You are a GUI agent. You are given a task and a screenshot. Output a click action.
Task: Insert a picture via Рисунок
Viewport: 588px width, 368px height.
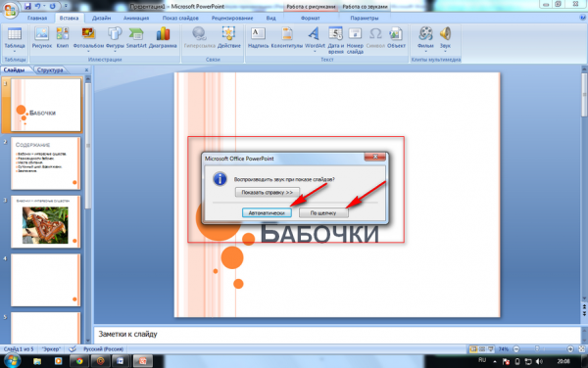pos(41,37)
